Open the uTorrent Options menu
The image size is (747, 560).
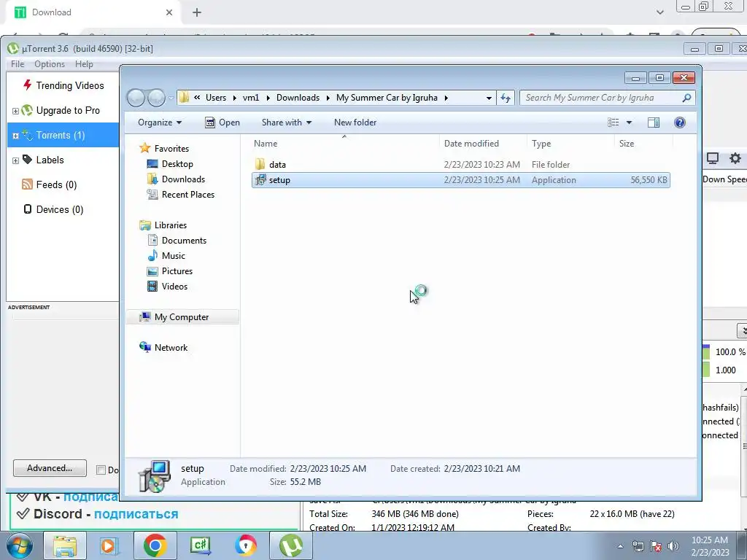point(50,64)
